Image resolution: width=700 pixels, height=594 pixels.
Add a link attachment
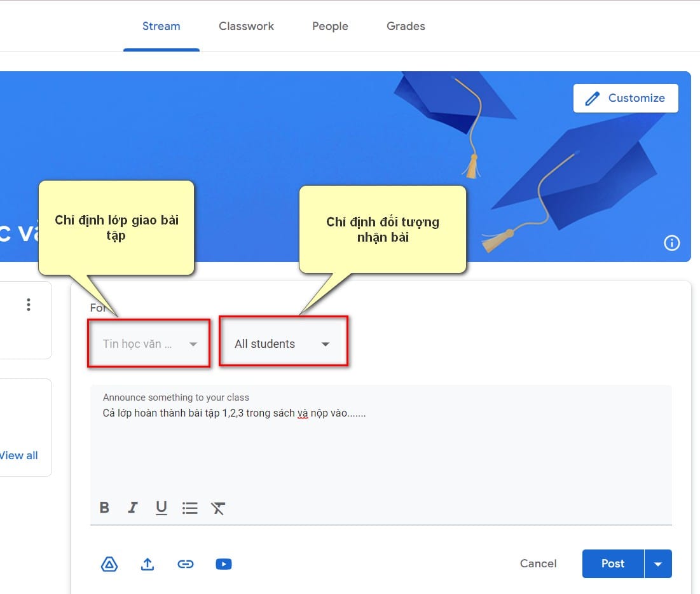(x=186, y=564)
